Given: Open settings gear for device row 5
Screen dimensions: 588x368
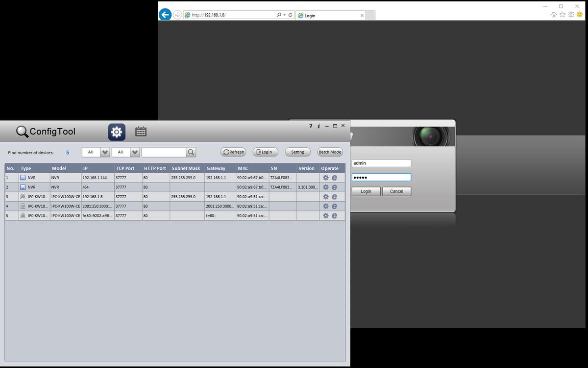Looking at the screenshot, I should tap(325, 215).
